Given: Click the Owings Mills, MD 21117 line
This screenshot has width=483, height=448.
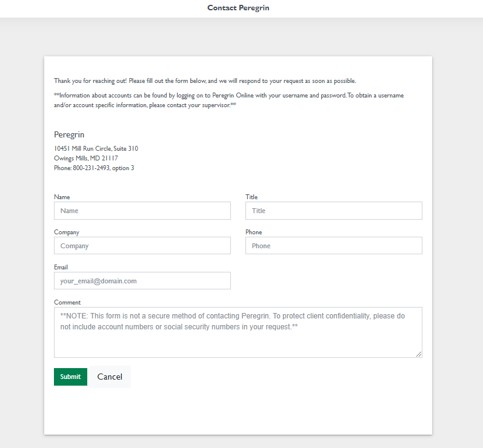Looking at the screenshot, I should 86,158.
